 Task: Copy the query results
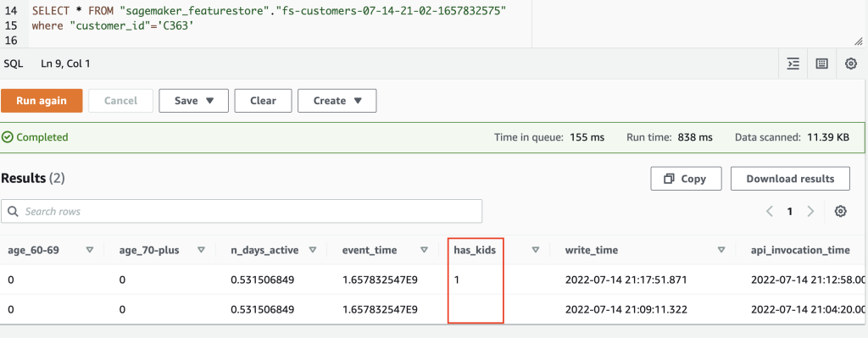[x=686, y=179]
